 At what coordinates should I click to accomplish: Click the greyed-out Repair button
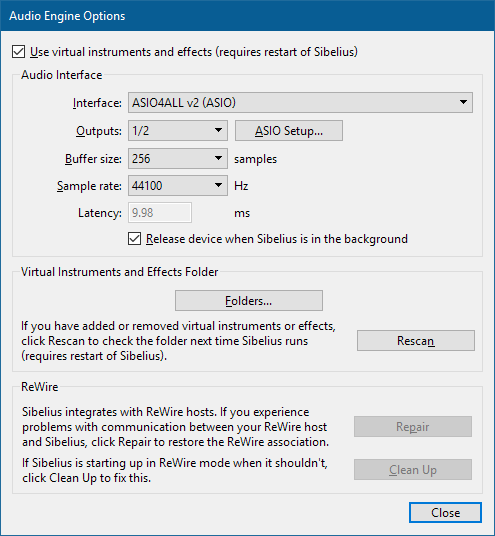pos(413,427)
